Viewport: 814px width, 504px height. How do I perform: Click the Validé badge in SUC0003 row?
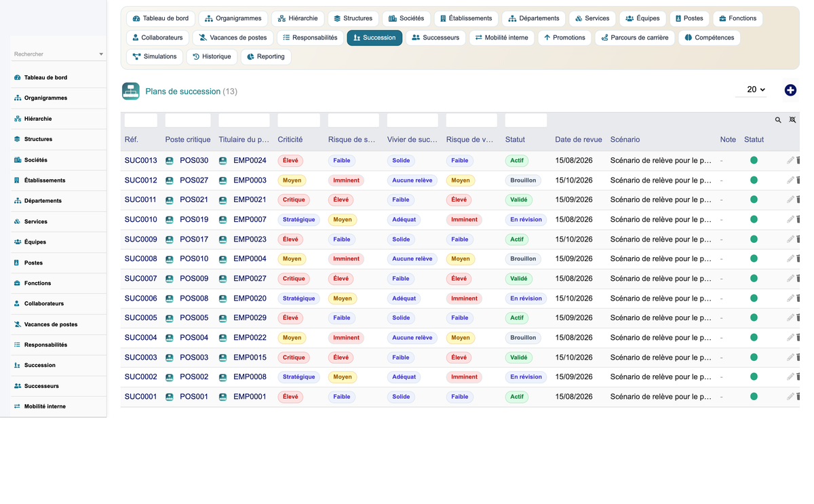coord(518,357)
